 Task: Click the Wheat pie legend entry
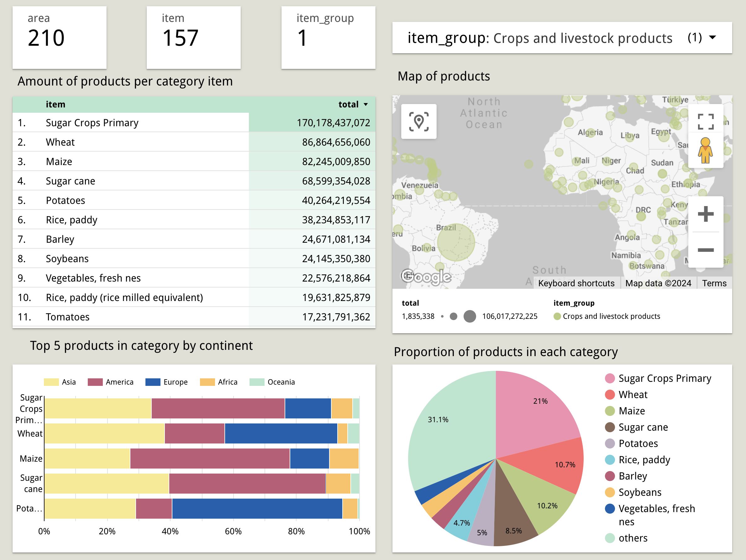tap(626, 395)
